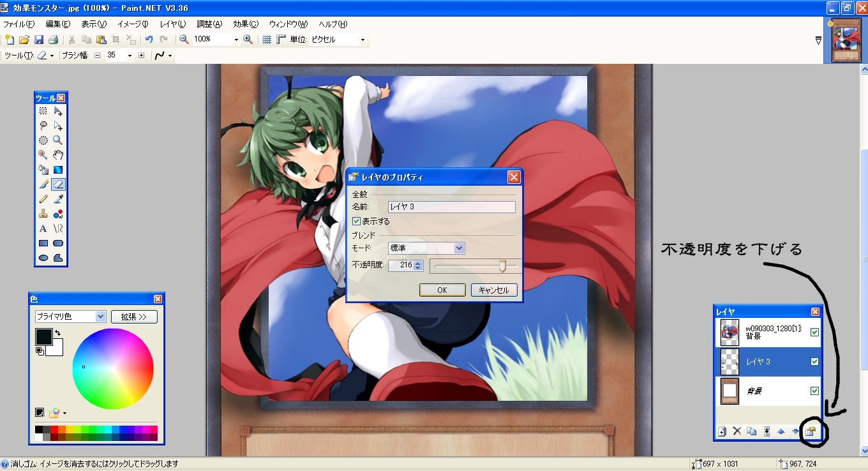This screenshot has width=868, height=471.
Task: Click the Print icon
Action: (54, 40)
